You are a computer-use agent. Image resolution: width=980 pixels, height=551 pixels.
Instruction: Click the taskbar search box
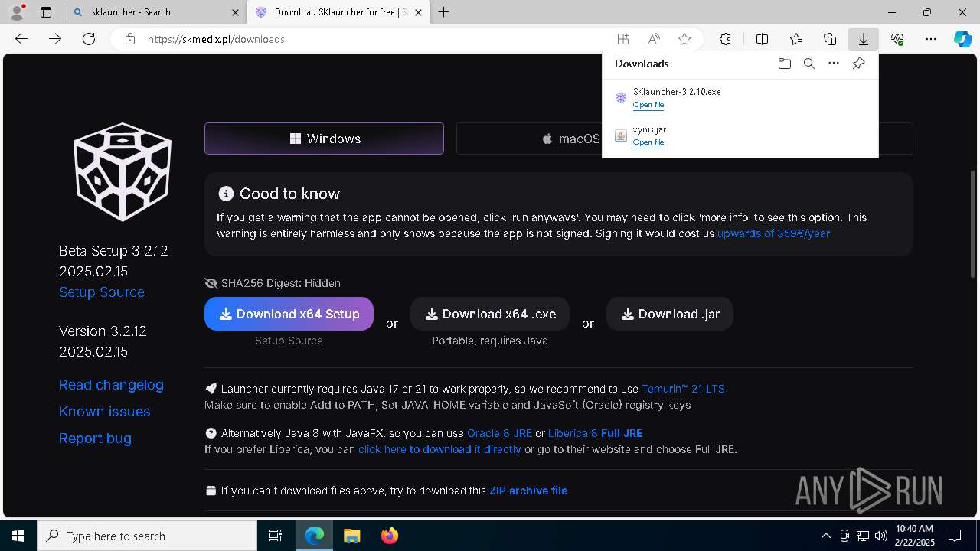(147, 536)
